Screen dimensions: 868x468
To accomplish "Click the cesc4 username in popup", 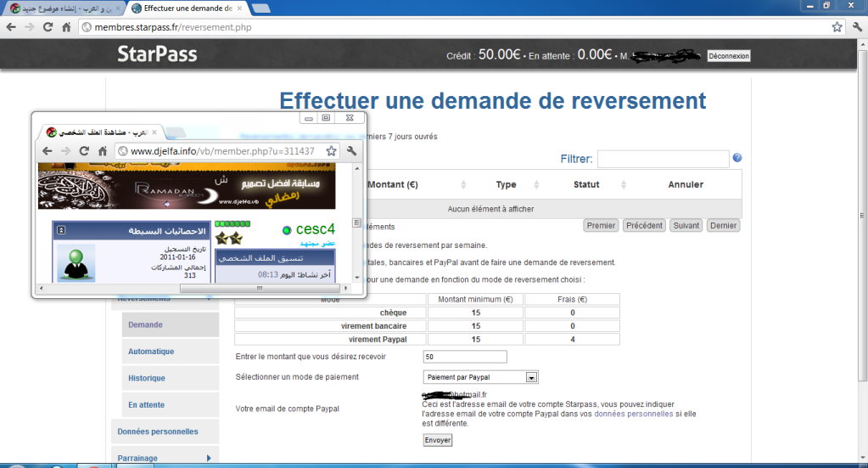I will [316, 229].
